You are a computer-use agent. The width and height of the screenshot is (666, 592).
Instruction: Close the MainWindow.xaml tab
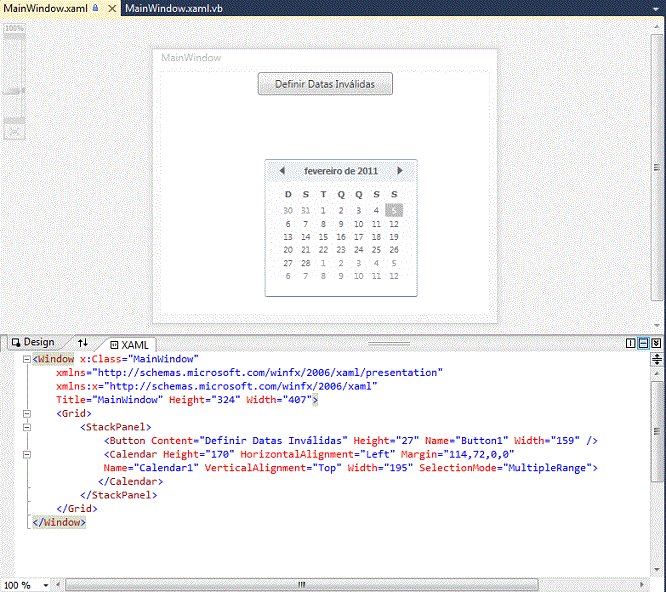(x=112, y=8)
